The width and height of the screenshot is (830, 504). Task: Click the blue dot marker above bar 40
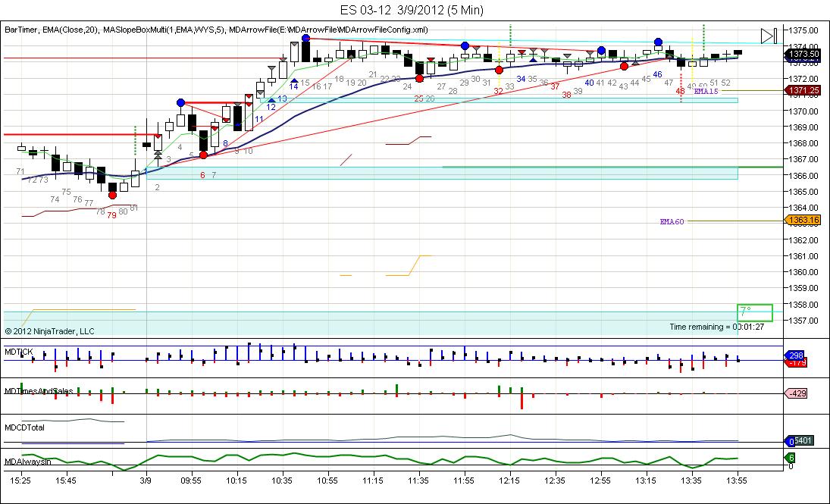pyautogui.click(x=601, y=51)
